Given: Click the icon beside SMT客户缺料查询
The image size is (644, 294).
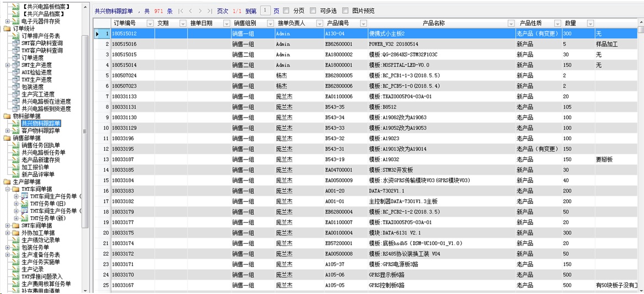Looking at the screenshot, I should point(16,43).
